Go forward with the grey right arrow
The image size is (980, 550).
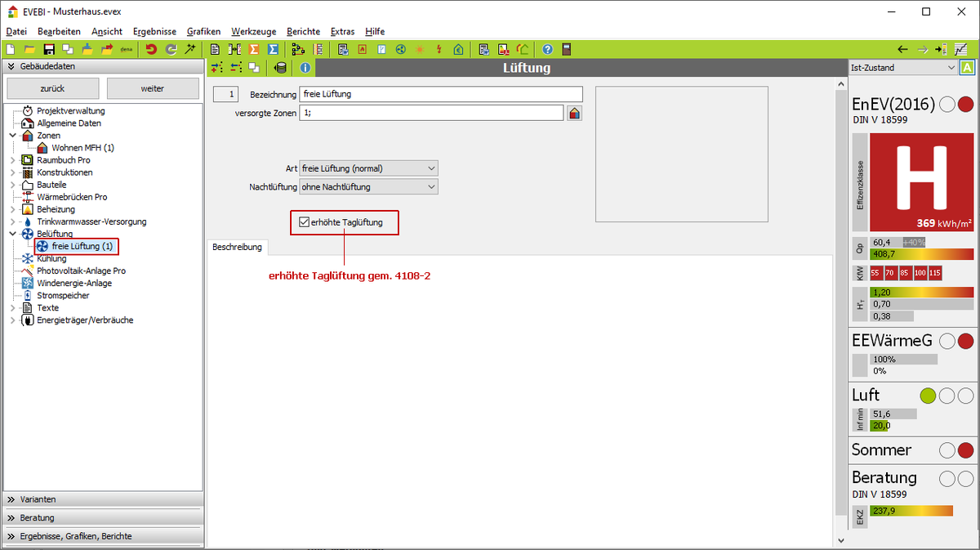(922, 49)
